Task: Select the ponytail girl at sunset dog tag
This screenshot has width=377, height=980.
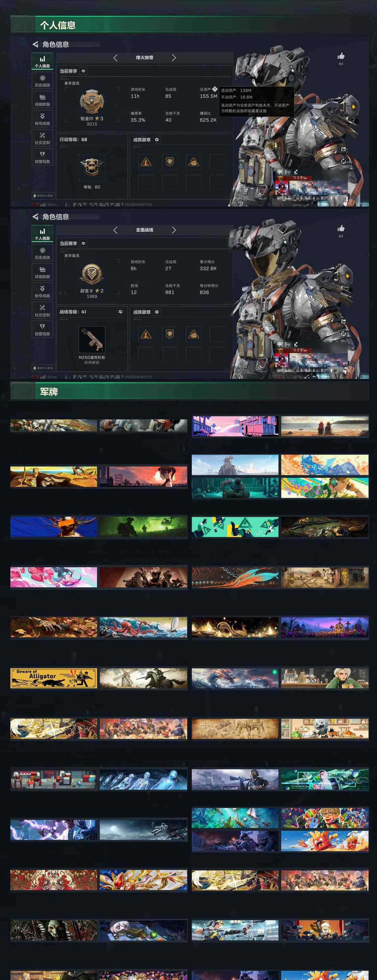Action: [143, 476]
